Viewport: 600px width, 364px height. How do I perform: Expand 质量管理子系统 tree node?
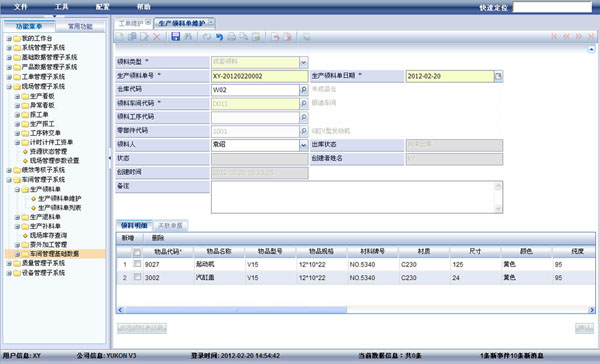[x=9, y=263]
